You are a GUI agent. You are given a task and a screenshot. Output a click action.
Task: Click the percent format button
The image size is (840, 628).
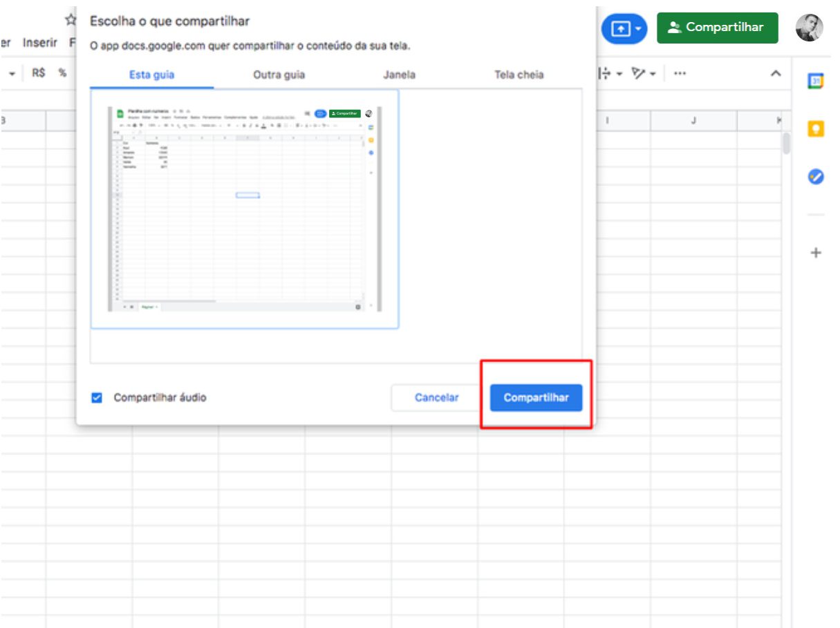[62, 73]
